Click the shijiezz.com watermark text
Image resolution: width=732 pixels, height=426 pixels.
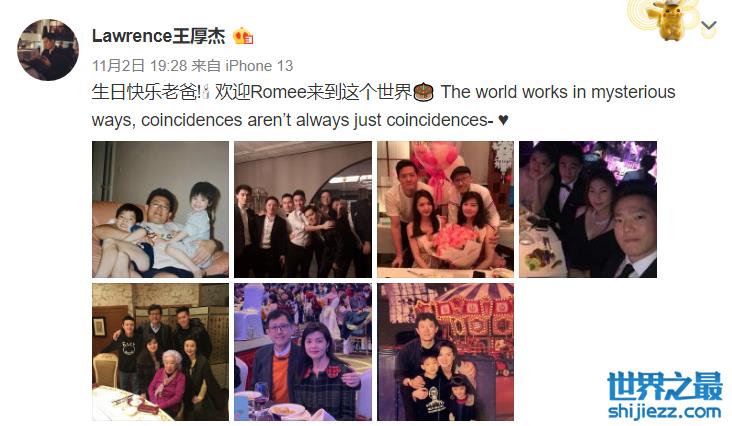click(x=665, y=411)
